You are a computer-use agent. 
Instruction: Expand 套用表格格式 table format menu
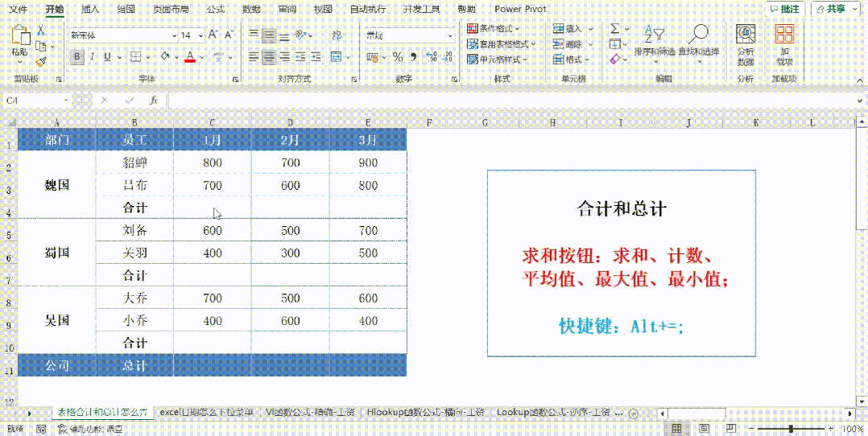point(502,43)
